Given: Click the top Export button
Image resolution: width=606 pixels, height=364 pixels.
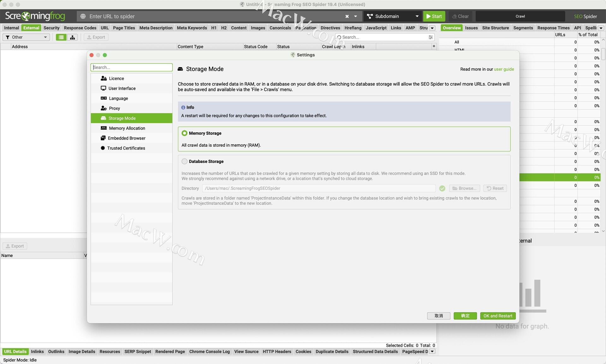Looking at the screenshot, I should click(x=96, y=37).
